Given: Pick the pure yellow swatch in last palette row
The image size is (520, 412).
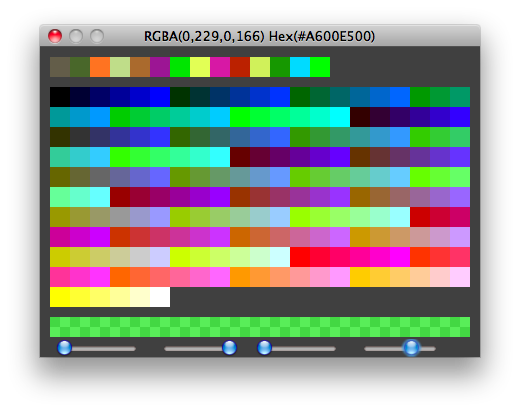Looking at the screenshot, I should (x=60, y=297).
